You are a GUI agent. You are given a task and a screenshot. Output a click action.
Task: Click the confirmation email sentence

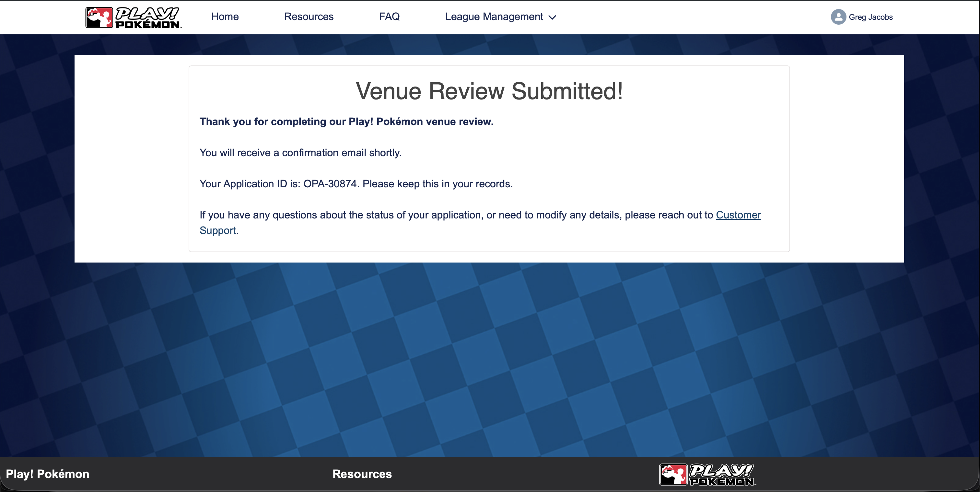(300, 153)
